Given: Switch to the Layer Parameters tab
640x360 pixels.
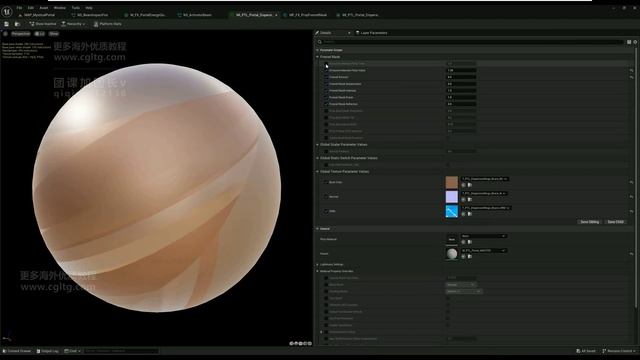Looking at the screenshot, I should pos(371,33).
